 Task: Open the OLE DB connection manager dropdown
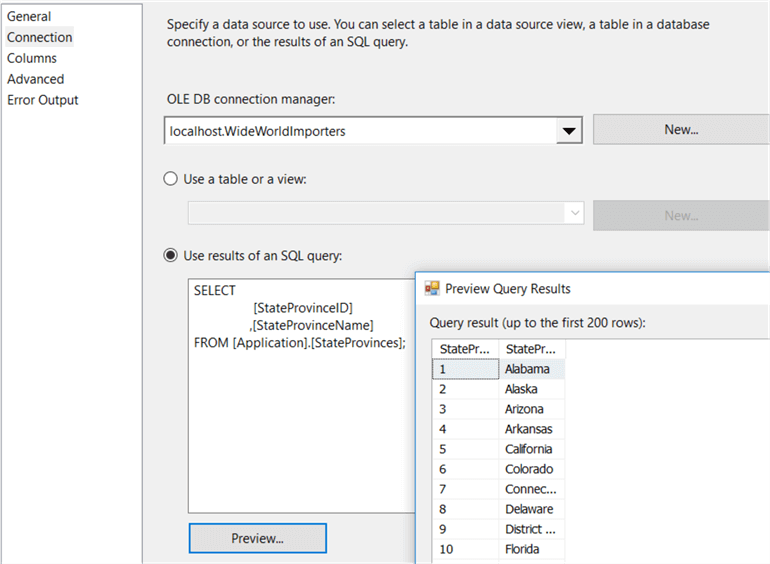(568, 131)
